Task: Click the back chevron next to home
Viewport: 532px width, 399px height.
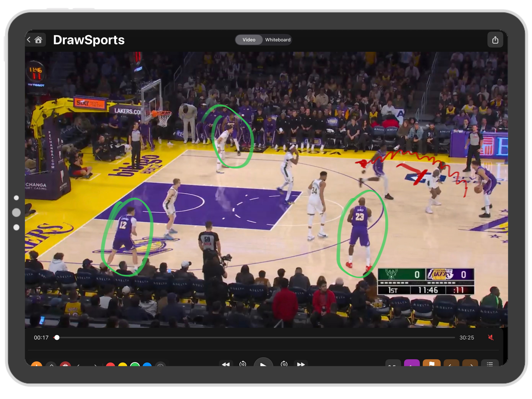Action: pos(29,40)
